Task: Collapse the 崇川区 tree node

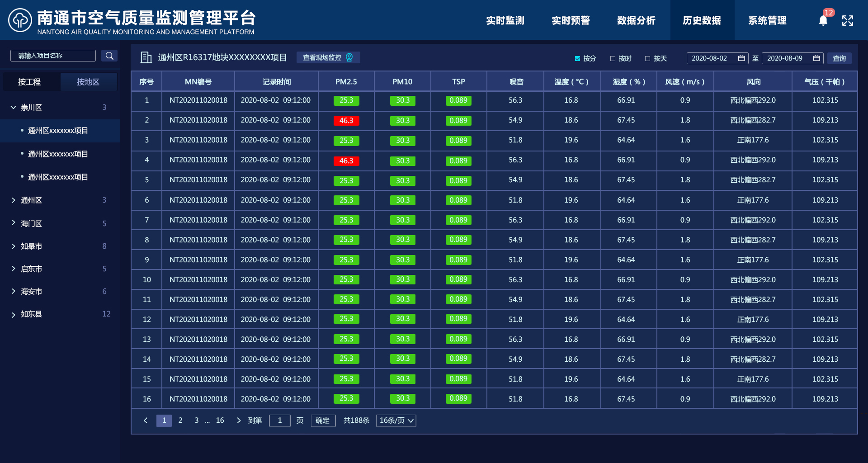Action: click(14, 108)
